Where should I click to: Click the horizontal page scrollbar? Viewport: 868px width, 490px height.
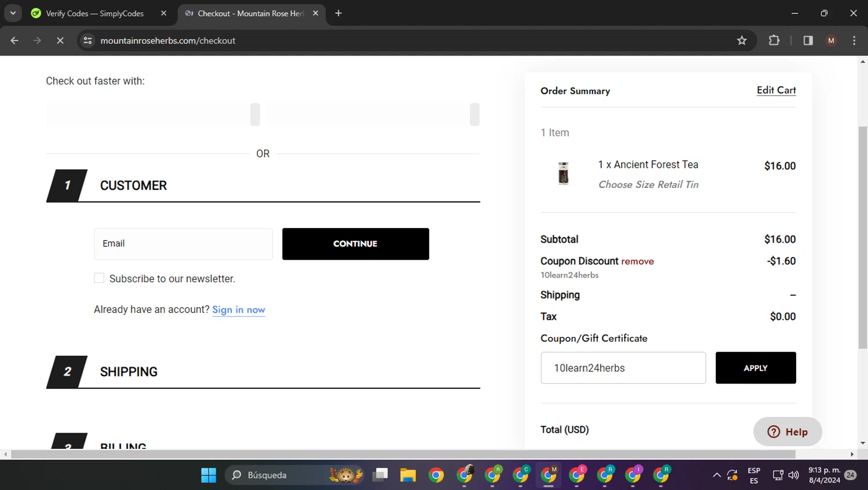403,454
